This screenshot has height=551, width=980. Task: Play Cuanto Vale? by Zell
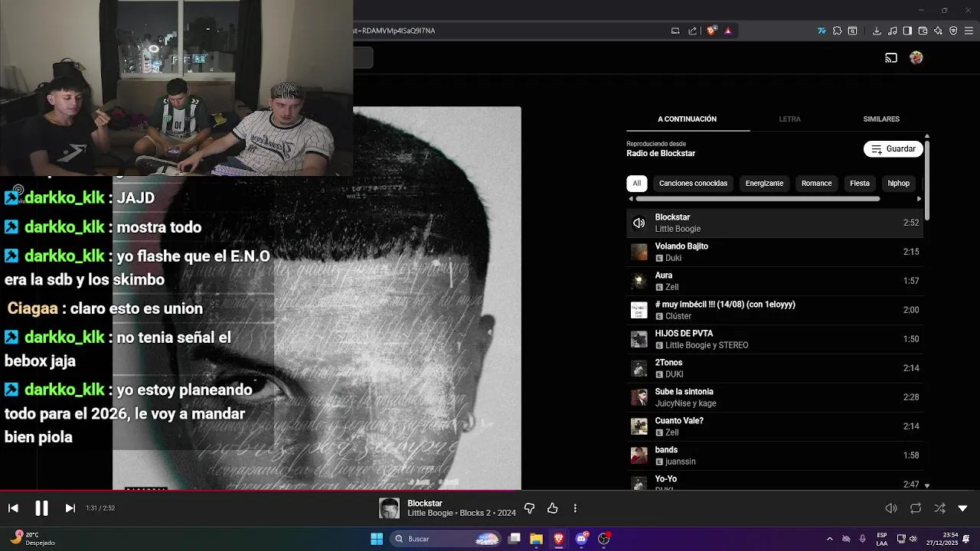point(775,426)
